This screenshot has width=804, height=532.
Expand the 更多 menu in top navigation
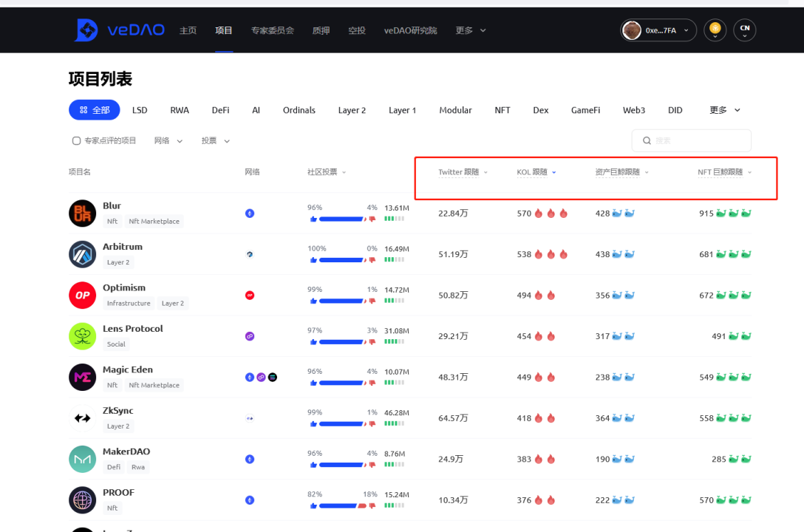tap(471, 30)
